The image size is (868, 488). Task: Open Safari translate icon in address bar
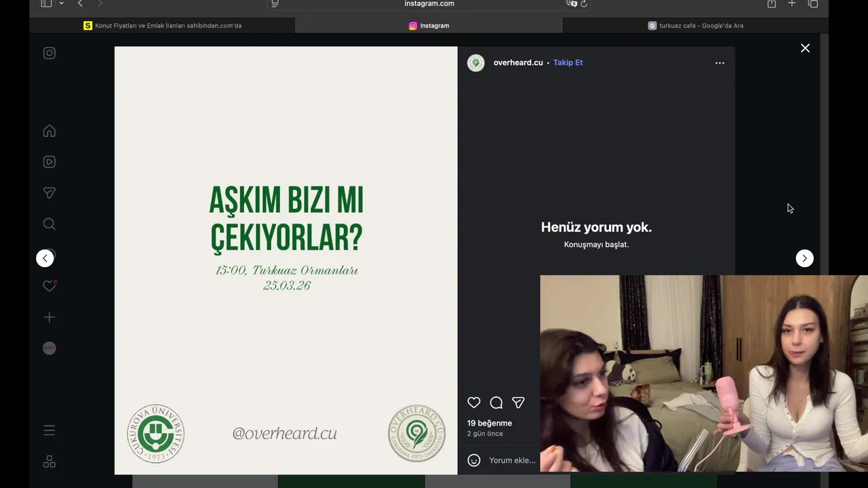[572, 3]
